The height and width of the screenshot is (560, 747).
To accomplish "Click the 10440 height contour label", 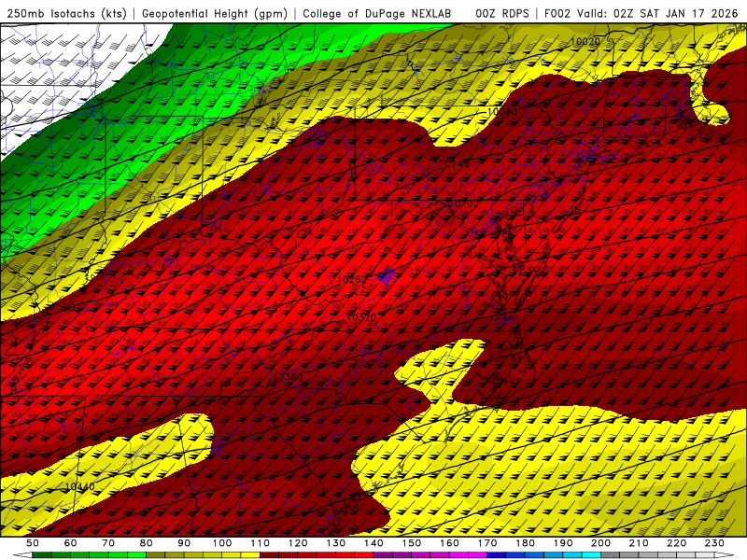I will point(79,486).
